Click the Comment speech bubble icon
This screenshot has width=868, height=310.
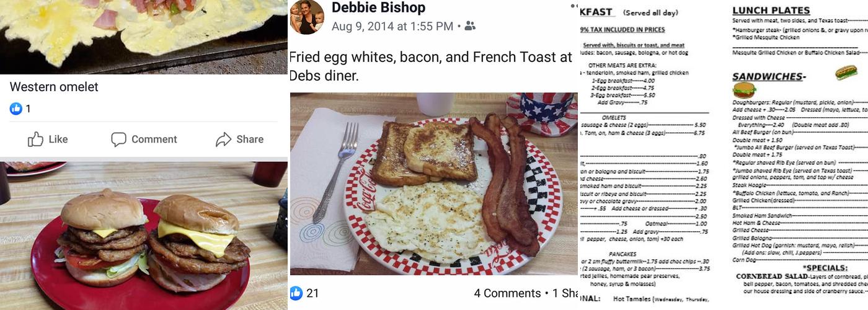tap(118, 139)
